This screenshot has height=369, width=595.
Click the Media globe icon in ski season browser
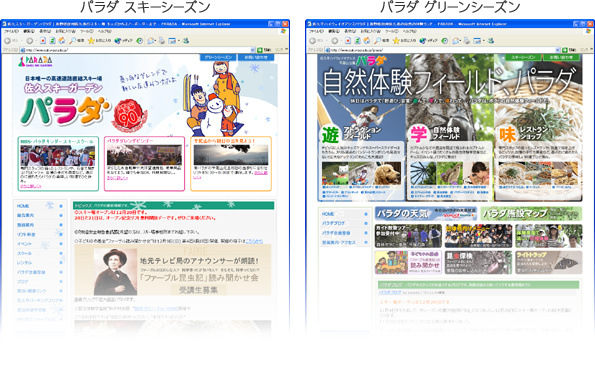(118, 41)
